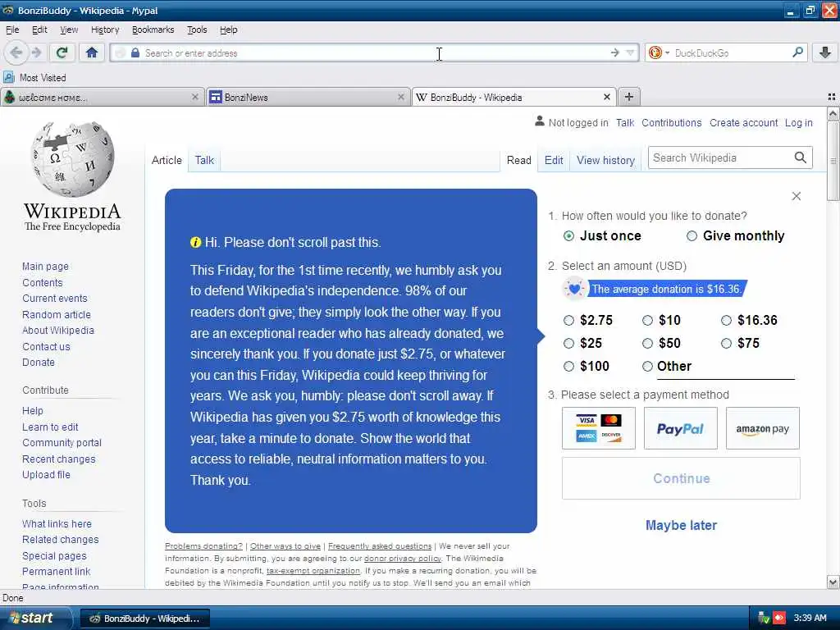The image size is (840, 630).
Task: Click the Wikipedia search magnifier icon
Action: coord(800,157)
